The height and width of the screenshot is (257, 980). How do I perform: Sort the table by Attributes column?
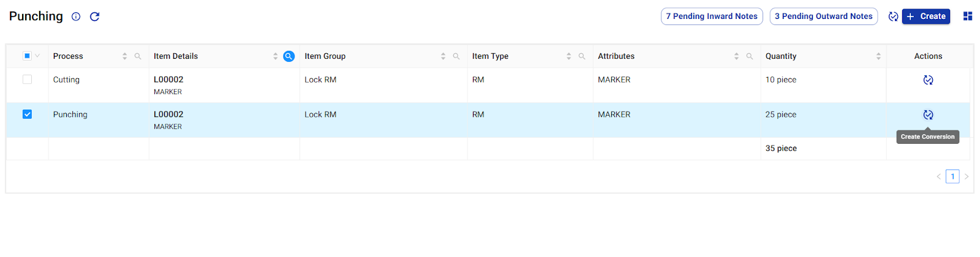click(736, 56)
